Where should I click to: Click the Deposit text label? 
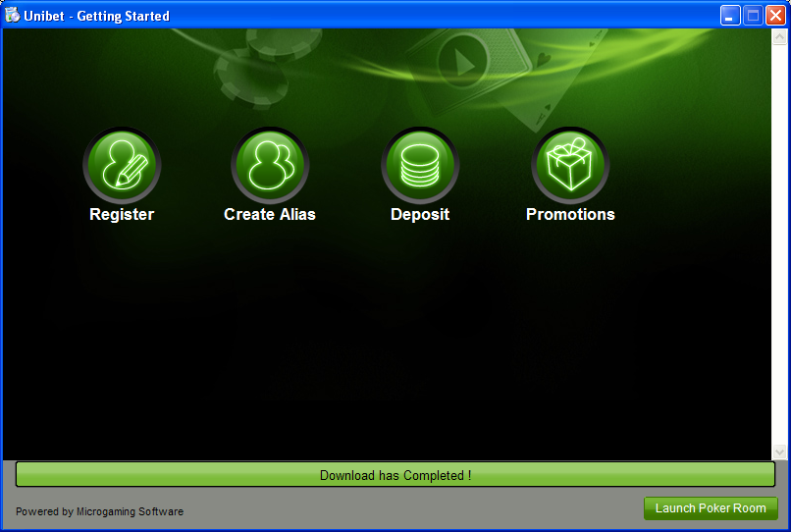click(420, 215)
